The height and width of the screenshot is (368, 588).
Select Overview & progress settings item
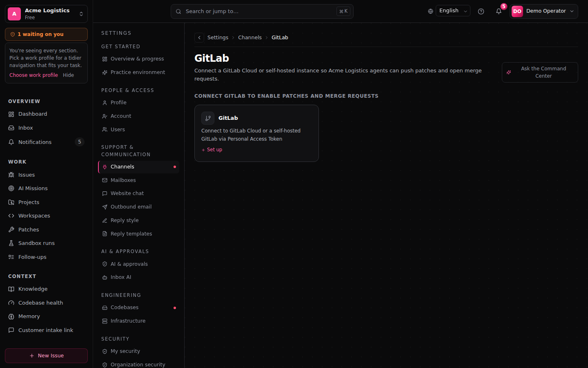(x=139, y=59)
